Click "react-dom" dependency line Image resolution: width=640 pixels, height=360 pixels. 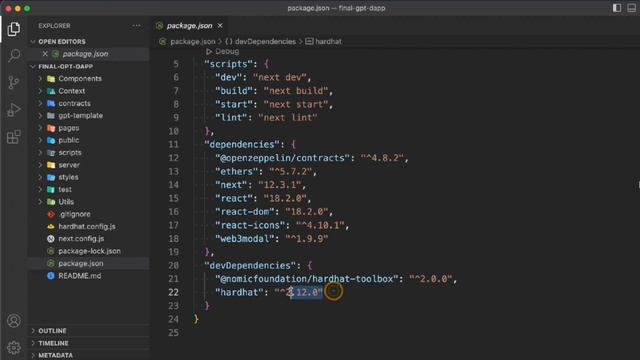click(274, 212)
